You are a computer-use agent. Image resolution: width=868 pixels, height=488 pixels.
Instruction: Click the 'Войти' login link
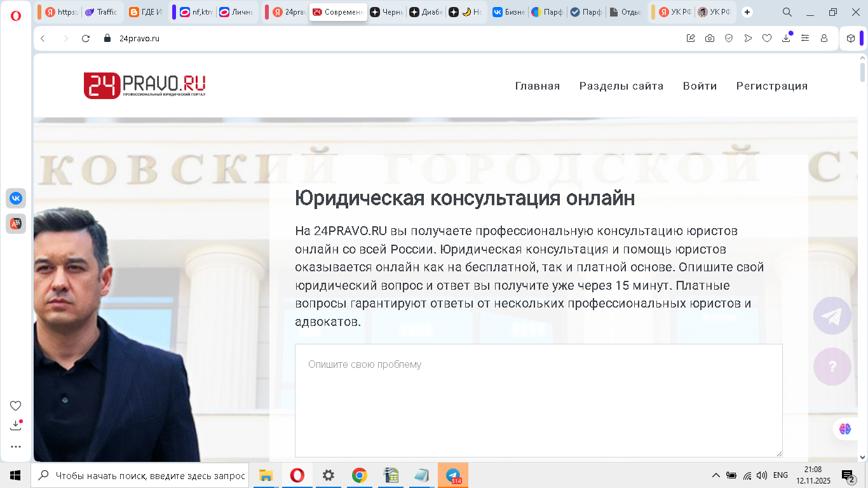click(700, 86)
